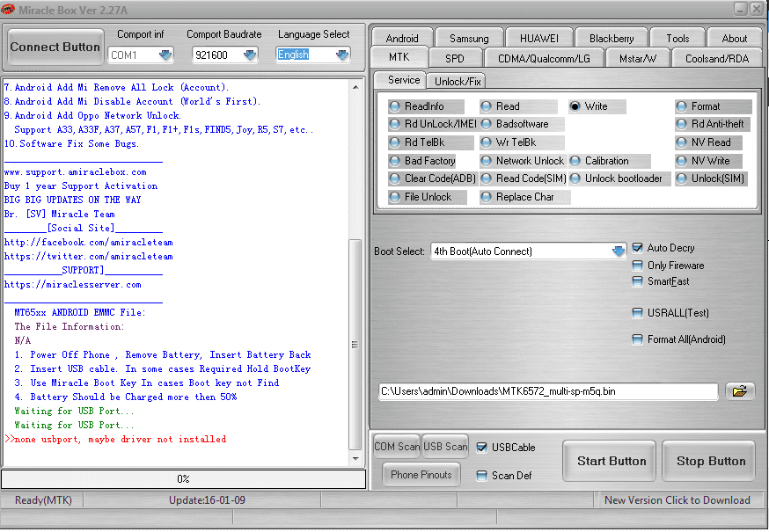Select the Network Unlock radio option
This screenshot has width=769, height=532.
pyautogui.click(x=486, y=161)
